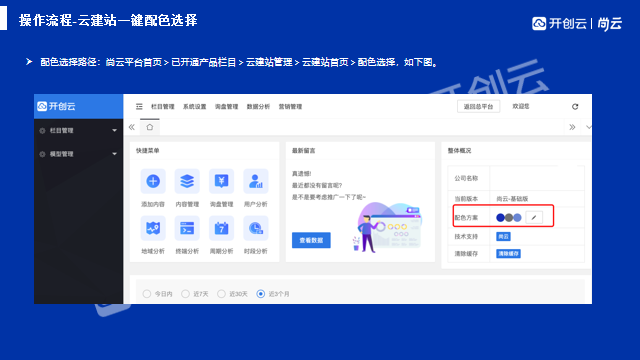Open the 数据分析 top menu

tap(258, 107)
